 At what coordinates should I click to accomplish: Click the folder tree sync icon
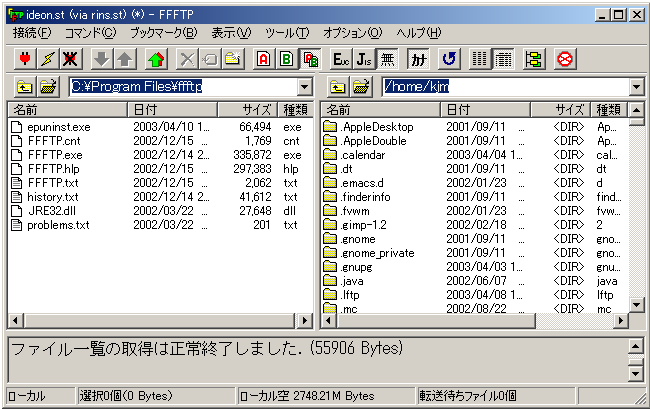click(534, 59)
